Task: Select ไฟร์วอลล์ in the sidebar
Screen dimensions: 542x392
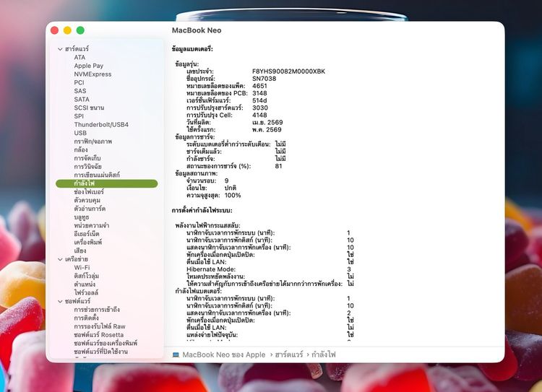Action: tap(87, 292)
